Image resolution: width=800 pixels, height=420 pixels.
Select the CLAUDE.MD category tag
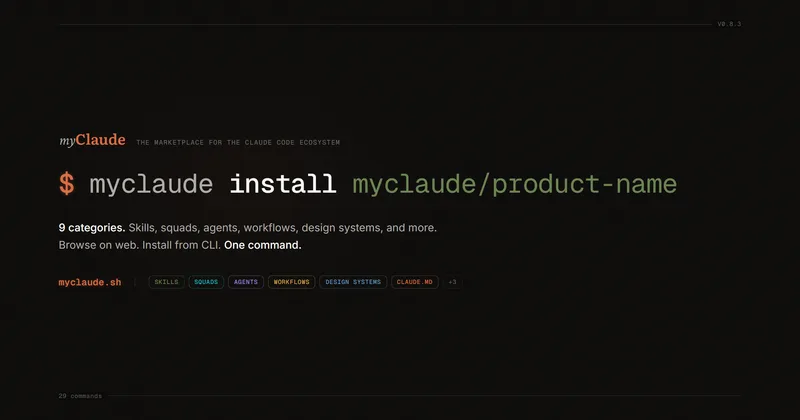coord(414,282)
